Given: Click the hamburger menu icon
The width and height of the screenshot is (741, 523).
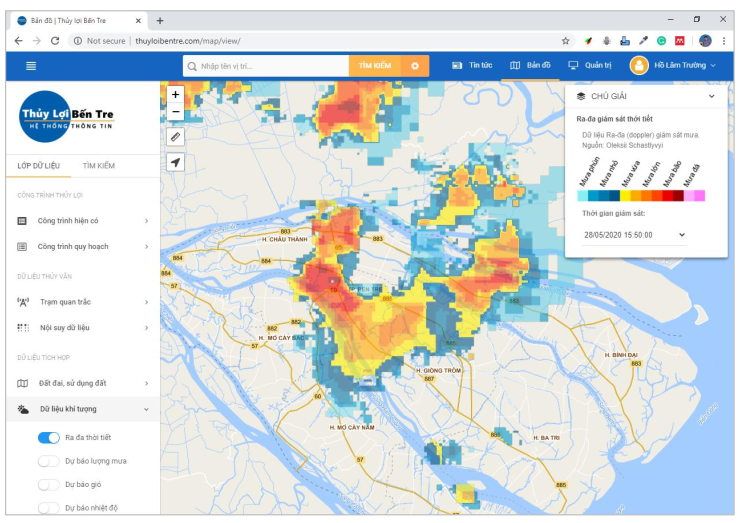Looking at the screenshot, I should [x=31, y=65].
